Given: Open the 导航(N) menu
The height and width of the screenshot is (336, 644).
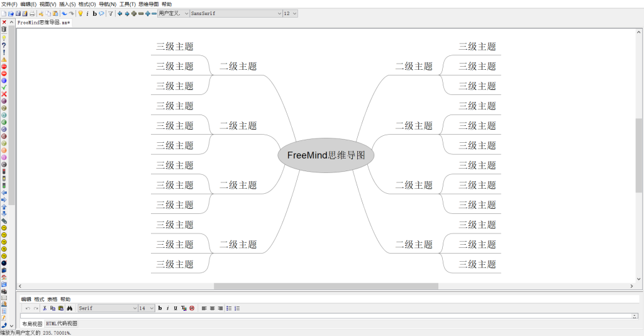Looking at the screenshot, I should coord(108,4).
